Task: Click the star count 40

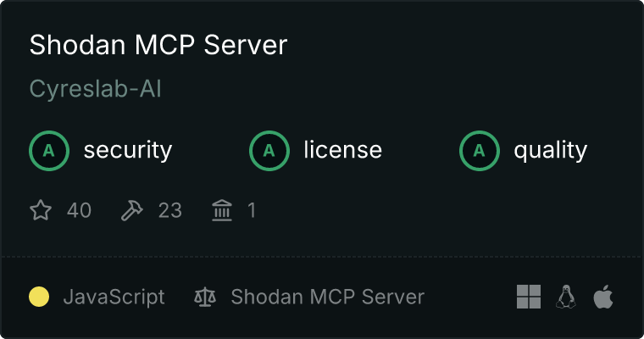Action: [x=79, y=210]
